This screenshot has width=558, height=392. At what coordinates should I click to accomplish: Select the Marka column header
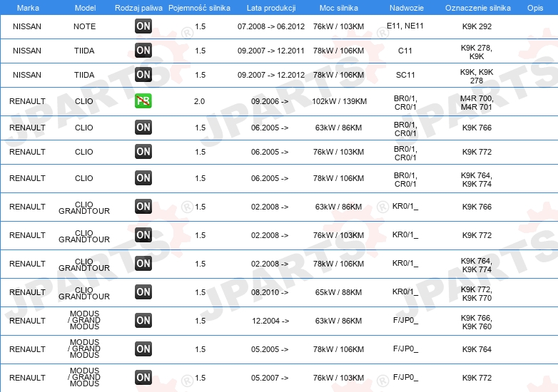click(28, 8)
